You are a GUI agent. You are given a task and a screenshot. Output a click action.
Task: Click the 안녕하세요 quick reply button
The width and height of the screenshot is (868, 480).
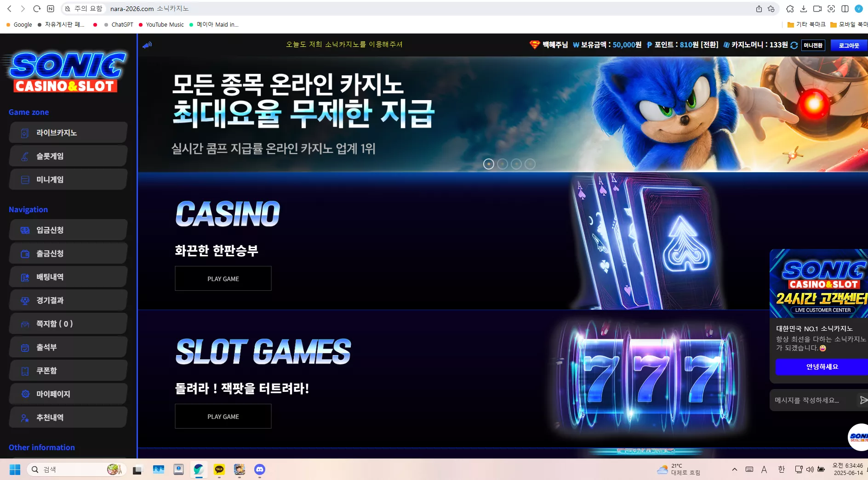click(822, 367)
